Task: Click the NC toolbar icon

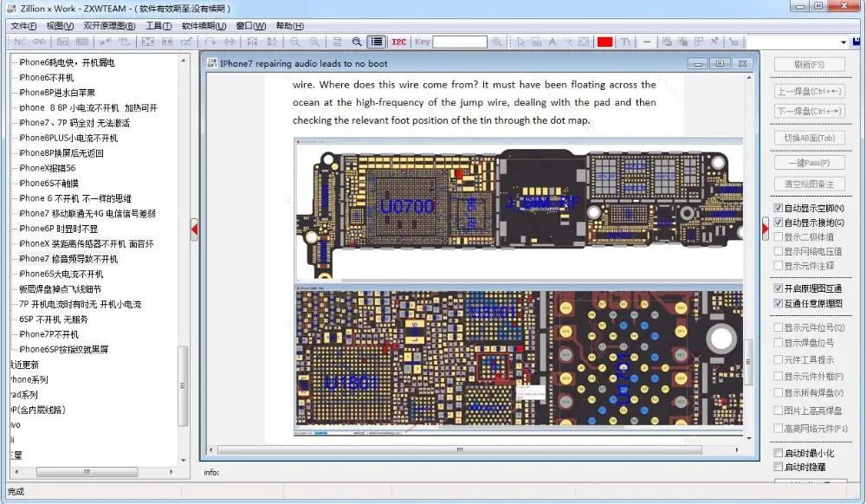Action: pyautogui.click(x=20, y=42)
